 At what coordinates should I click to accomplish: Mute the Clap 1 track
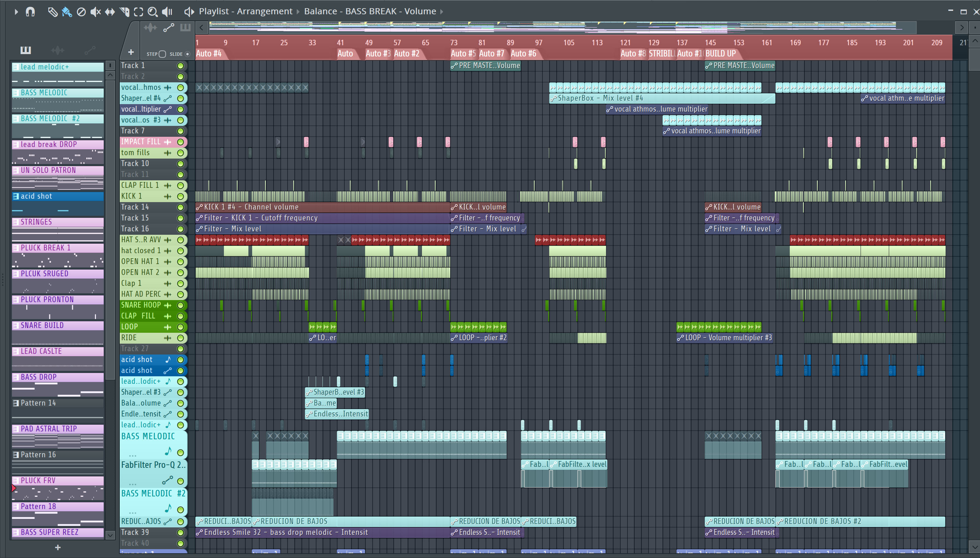coord(180,283)
